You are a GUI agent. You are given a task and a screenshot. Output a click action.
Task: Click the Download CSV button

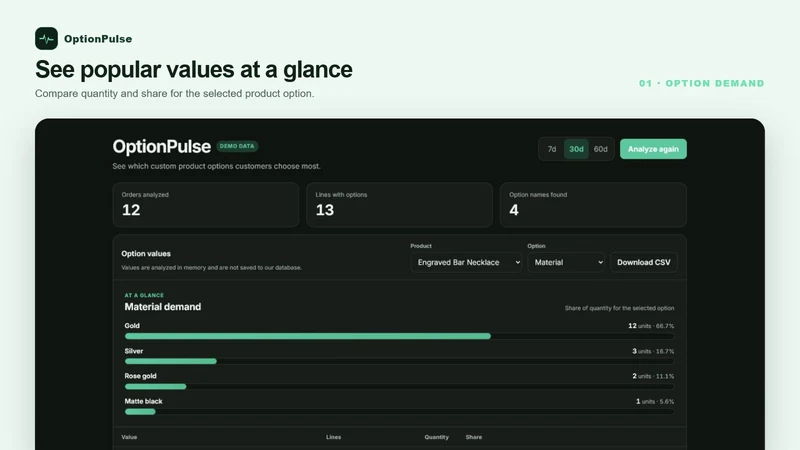coord(643,262)
